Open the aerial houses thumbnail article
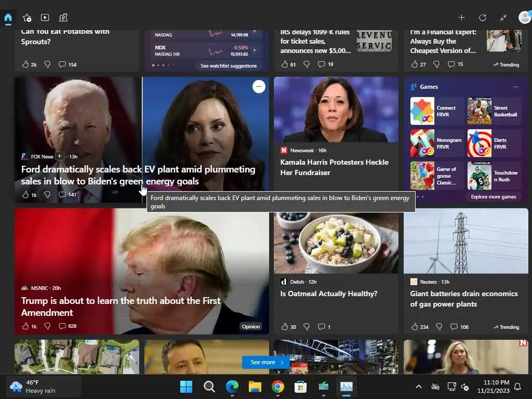The height and width of the screenshot is (399, 532). coord(77,357)
